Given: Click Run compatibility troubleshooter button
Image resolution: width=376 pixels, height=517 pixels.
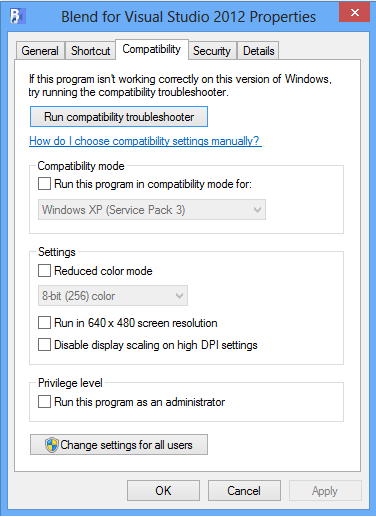Looking at the screenshot, I should [x=119, y=117].
